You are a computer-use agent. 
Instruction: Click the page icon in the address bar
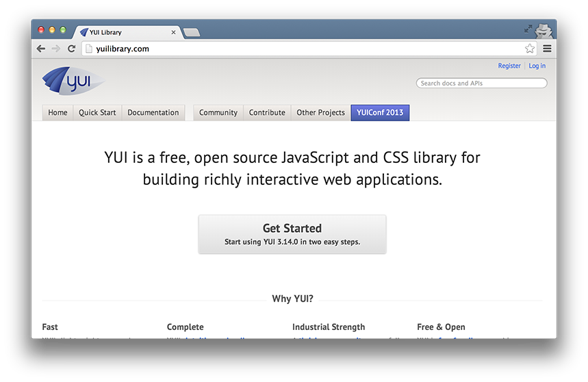point(88,49)
